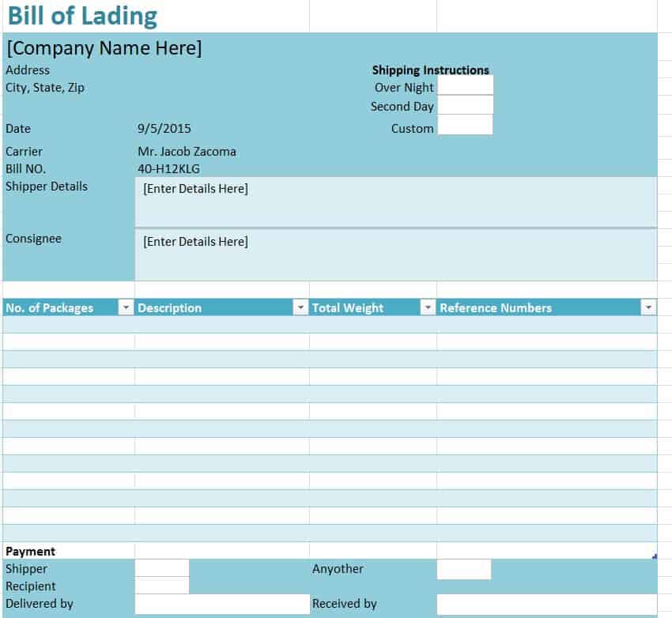Click the Recipient payment box

coord(162,586)
